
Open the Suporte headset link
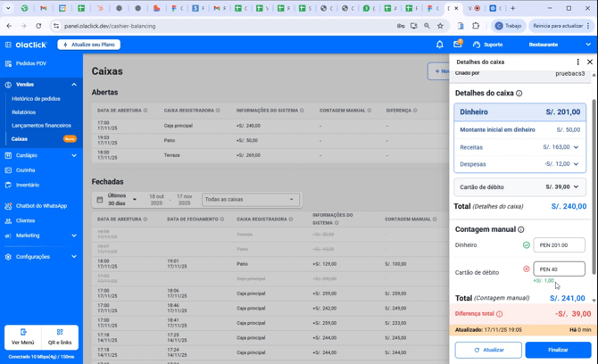pos(488,45)
